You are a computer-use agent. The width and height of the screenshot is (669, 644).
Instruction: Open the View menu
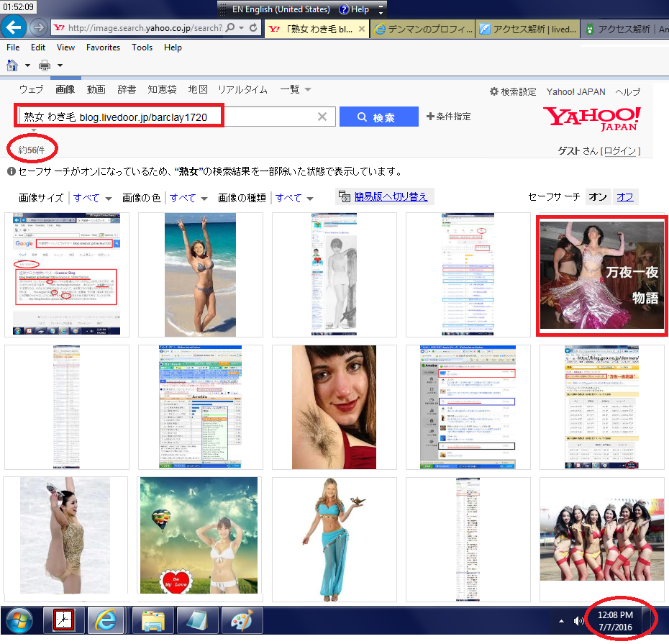pyautogui.click(x=65, y=47)
